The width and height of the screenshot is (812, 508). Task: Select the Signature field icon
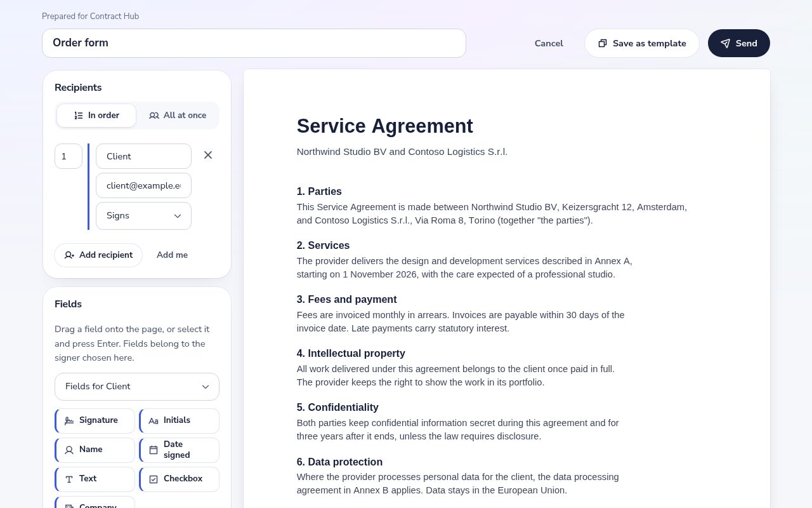[69, 420]
